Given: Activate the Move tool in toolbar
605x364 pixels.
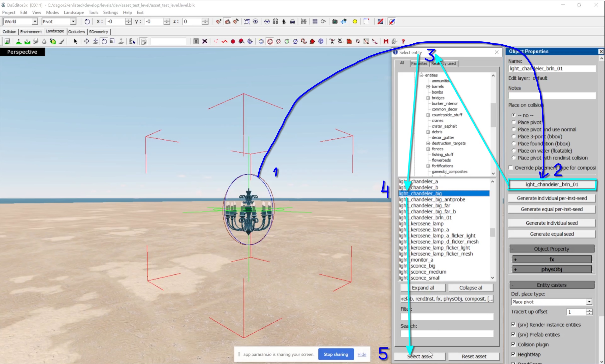Looking at the screenshot, I should (87, 41).
